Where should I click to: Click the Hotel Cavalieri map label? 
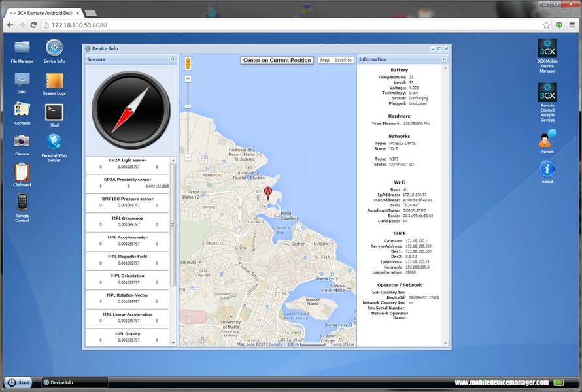(289, 216)
